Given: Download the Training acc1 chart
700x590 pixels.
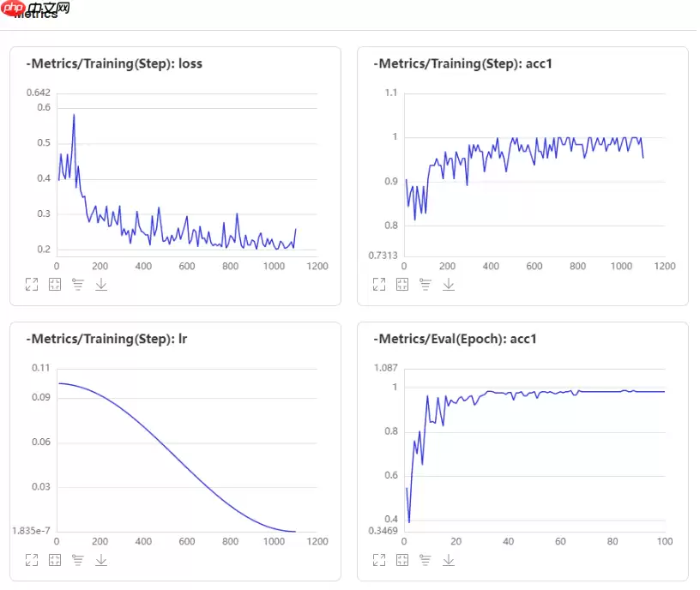Looking at the screenshot, I should [449, 284].
